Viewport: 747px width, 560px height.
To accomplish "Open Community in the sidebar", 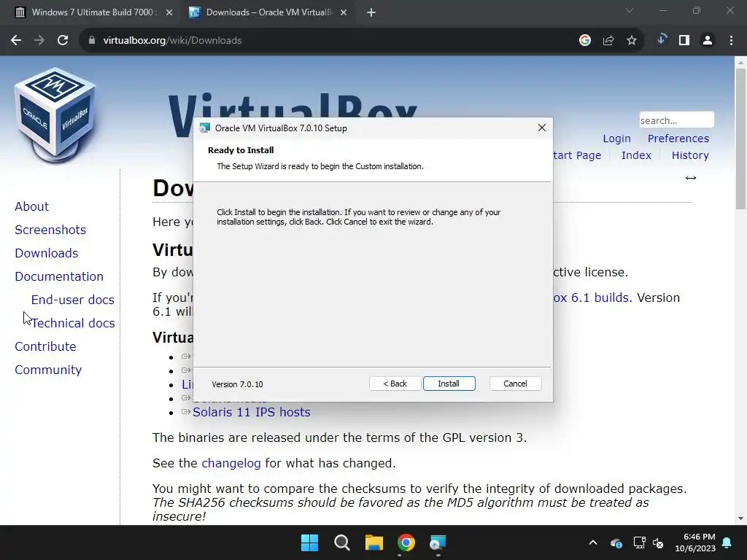I will point(48,370).
